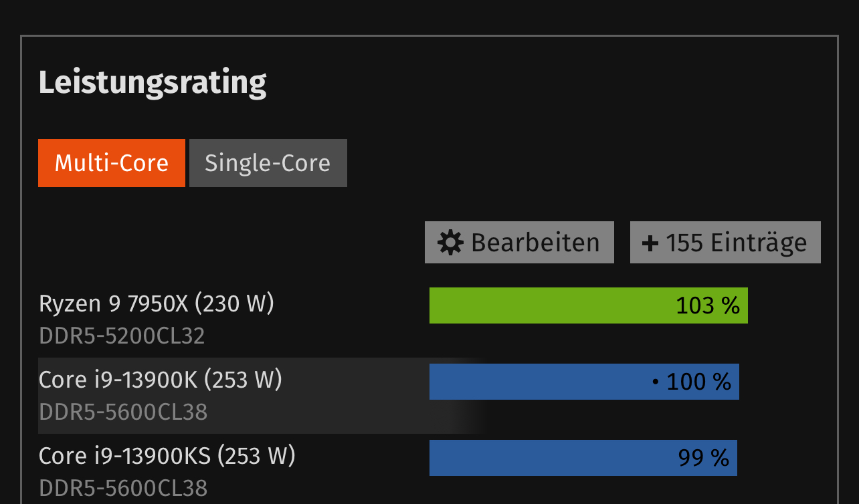Switch to the Single-Core tab
This screenshot has height=504, width=859.
click(268, 163)
